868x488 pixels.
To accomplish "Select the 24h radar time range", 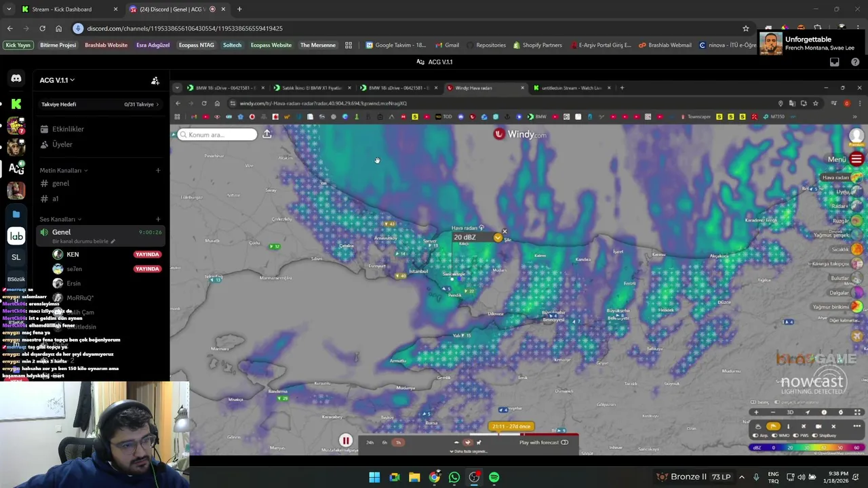I will coord(370,443).
